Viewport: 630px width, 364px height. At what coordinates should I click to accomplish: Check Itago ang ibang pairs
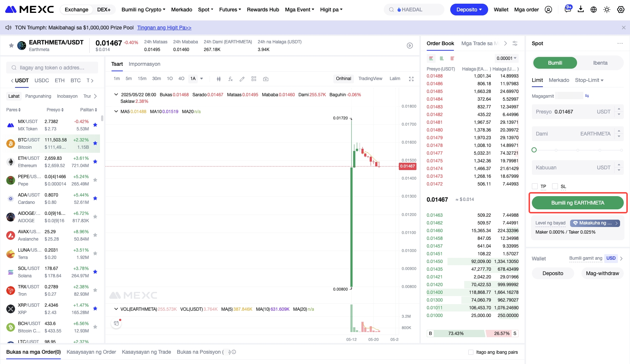(471, 352)
